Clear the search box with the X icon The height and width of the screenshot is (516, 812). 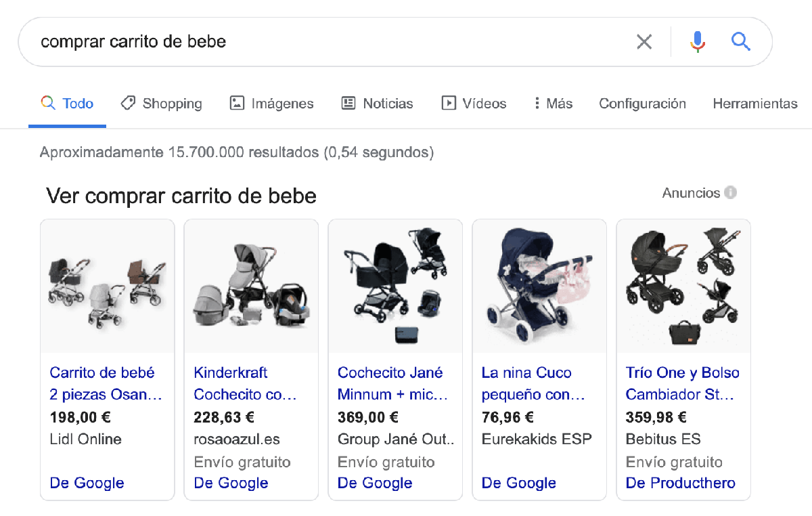coord(644,41)
